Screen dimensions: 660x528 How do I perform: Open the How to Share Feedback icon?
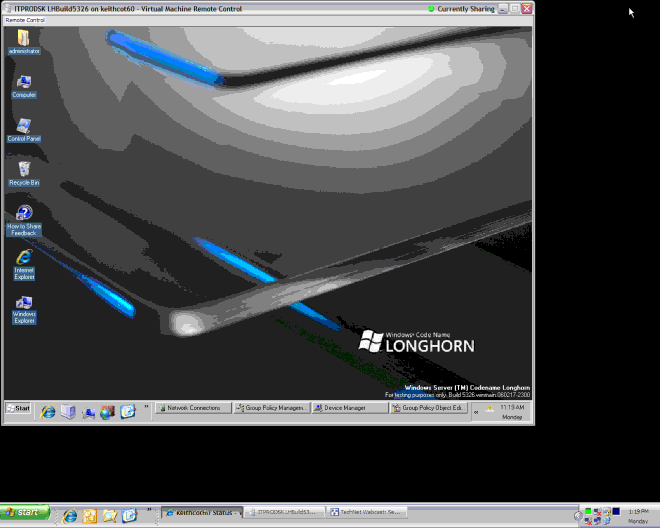coord(24,221)
